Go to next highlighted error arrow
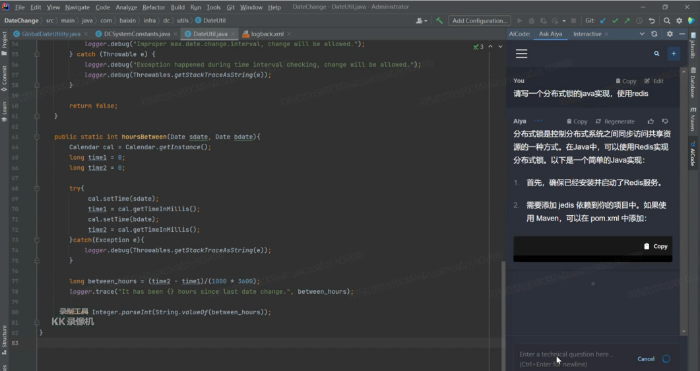700x371 pixels. (x=500, y=46)
